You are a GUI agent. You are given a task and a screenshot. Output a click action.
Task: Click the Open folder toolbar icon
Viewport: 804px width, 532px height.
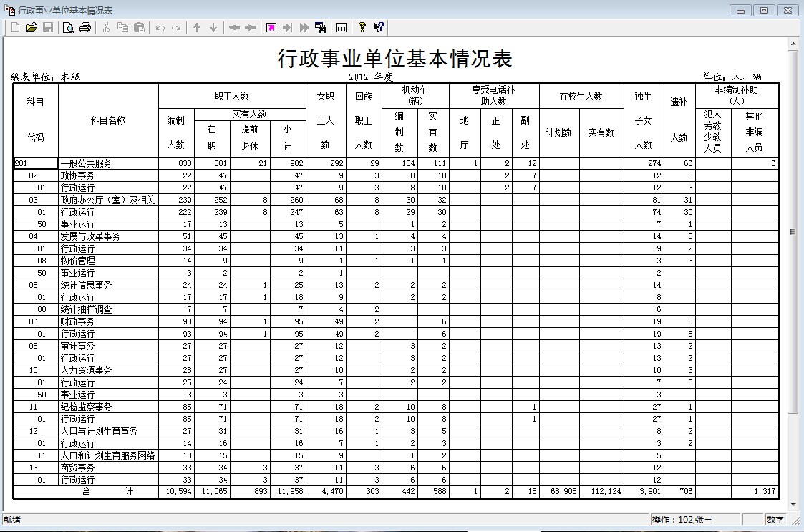[x=32, y=27]
